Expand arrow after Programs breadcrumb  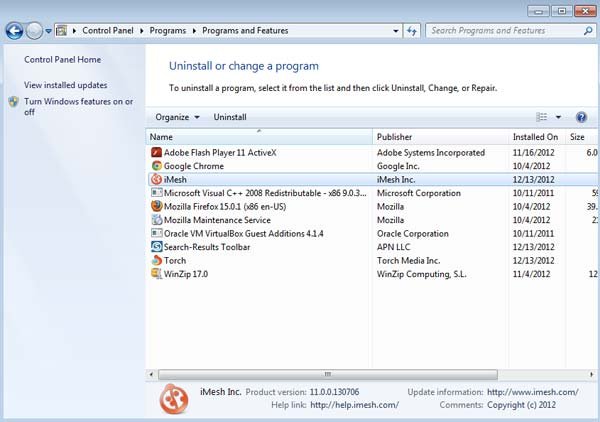pyautogui.click(x=194, y=31)
